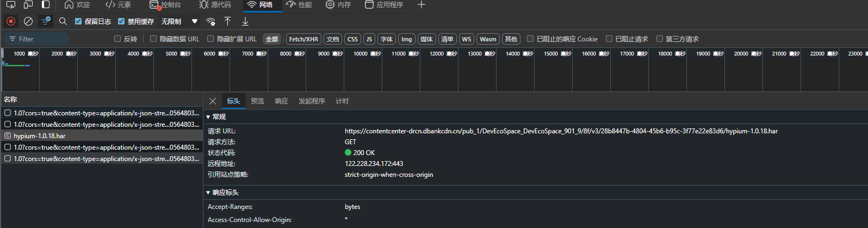Click the Access-Control-Allow-Origin header label
The image size is (868, 228).
pyautogui.click(x=250, y=220)
